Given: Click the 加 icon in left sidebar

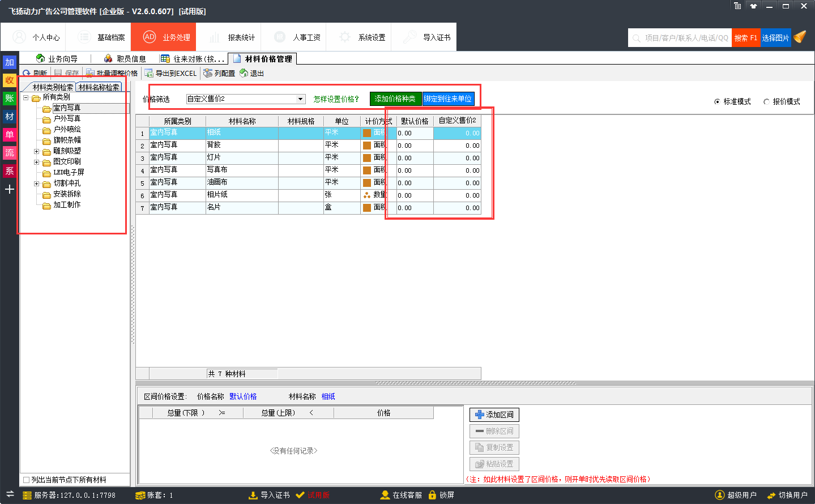Looking at the screenshot, I should click(10, 62).
